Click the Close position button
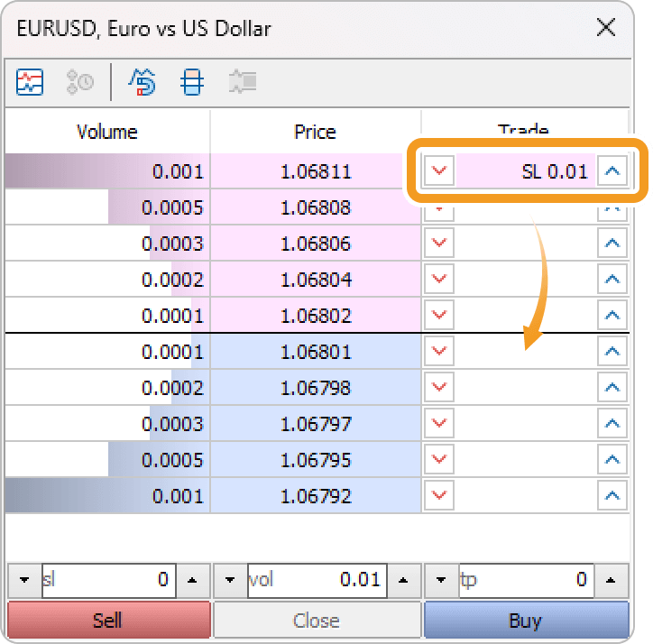The image size is (653, 644). (317, 620)
